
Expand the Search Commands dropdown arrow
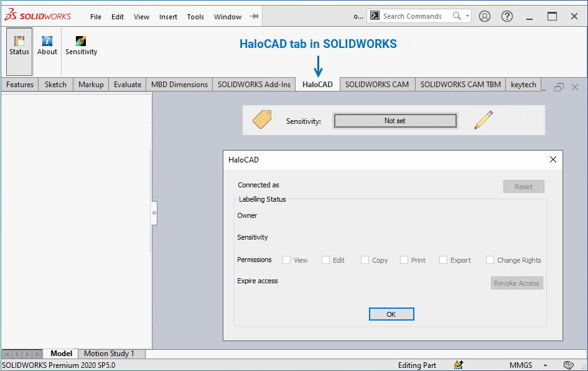[x=467, y=16]
